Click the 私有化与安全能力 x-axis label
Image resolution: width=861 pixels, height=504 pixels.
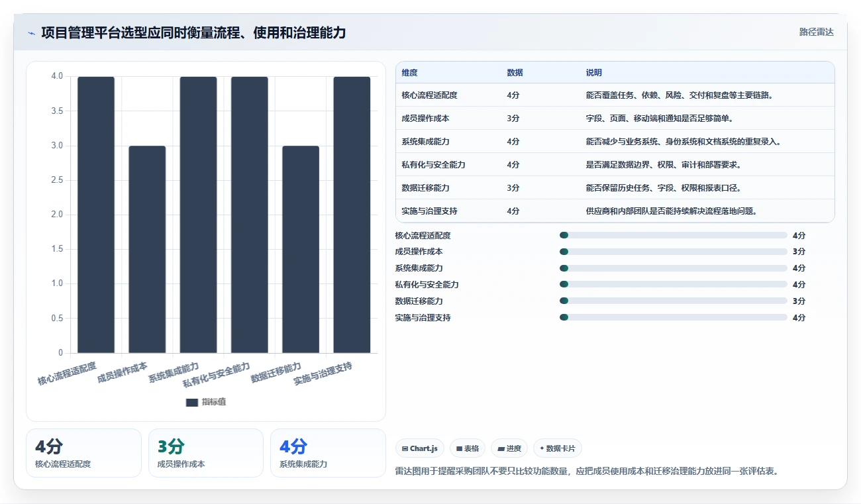tap(217, 375)
